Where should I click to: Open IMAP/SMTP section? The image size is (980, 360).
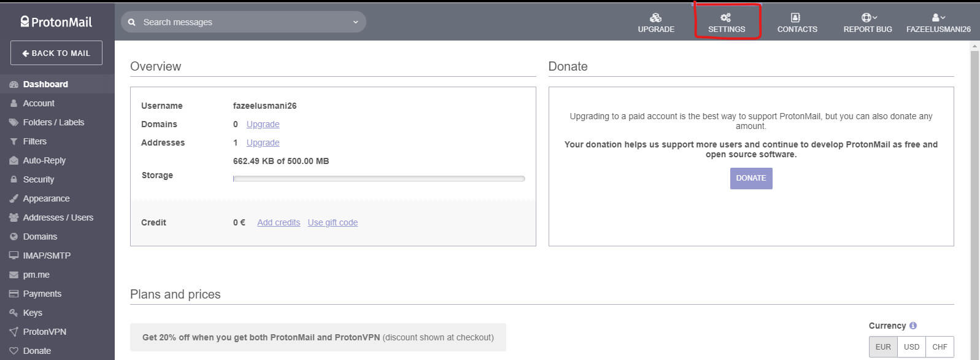click(x=57, y=256)
